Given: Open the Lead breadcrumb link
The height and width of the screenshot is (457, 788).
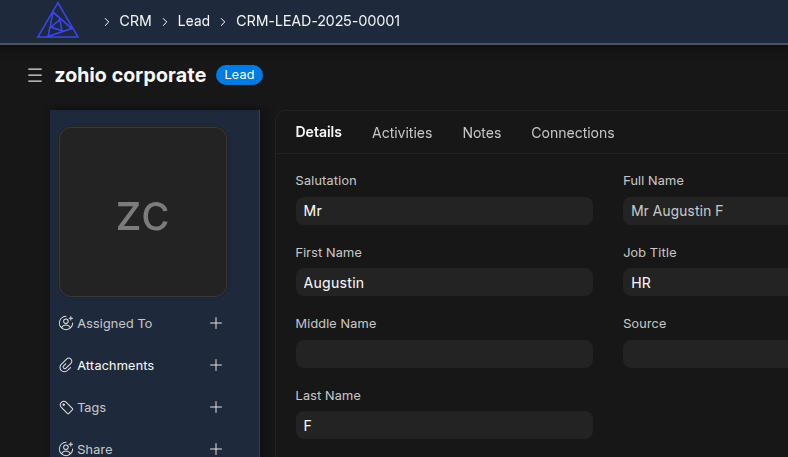Looking at the screenshot, I should click(193, 20).
